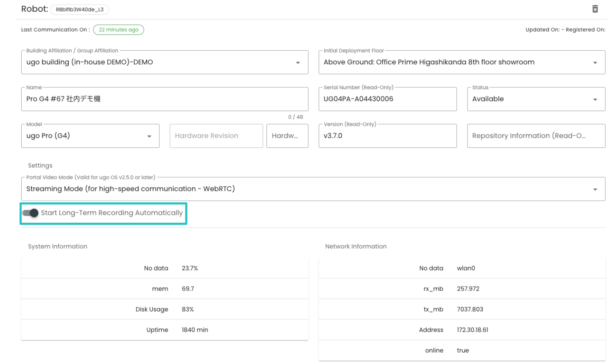This screenshot has height=364, width=612.
Task: Click the Uptime value 1840 min
Action: [195, 330]
